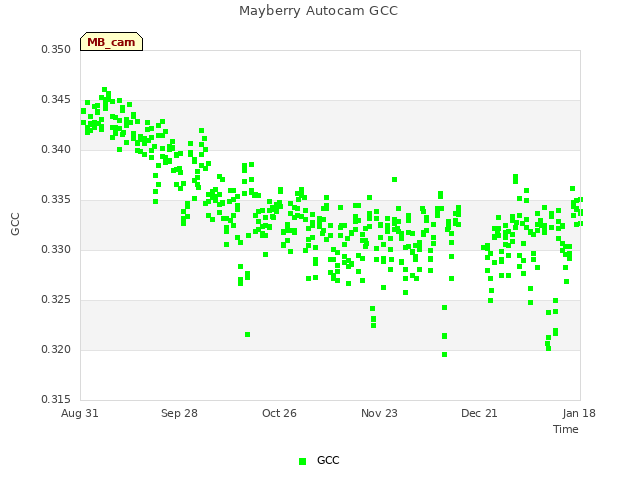Viewport: 640px width, 480px height.
Task: Click the vertical GCC axis title
Action: (15, 224)
